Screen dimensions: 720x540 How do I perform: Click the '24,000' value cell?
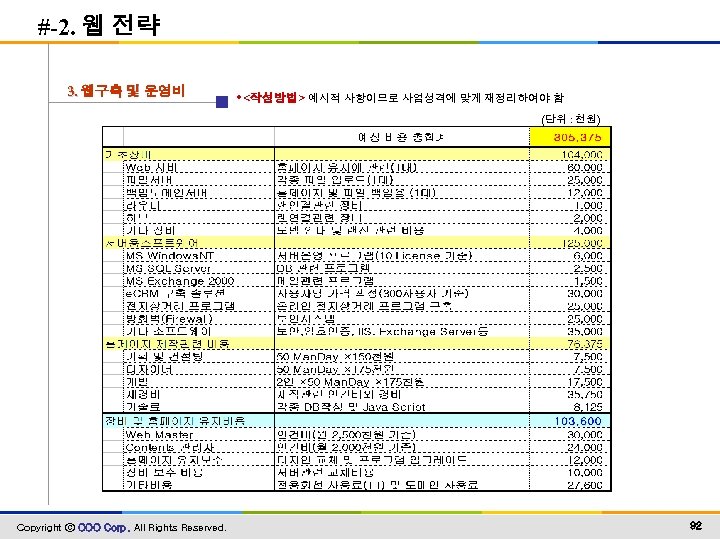click(585, 447)
